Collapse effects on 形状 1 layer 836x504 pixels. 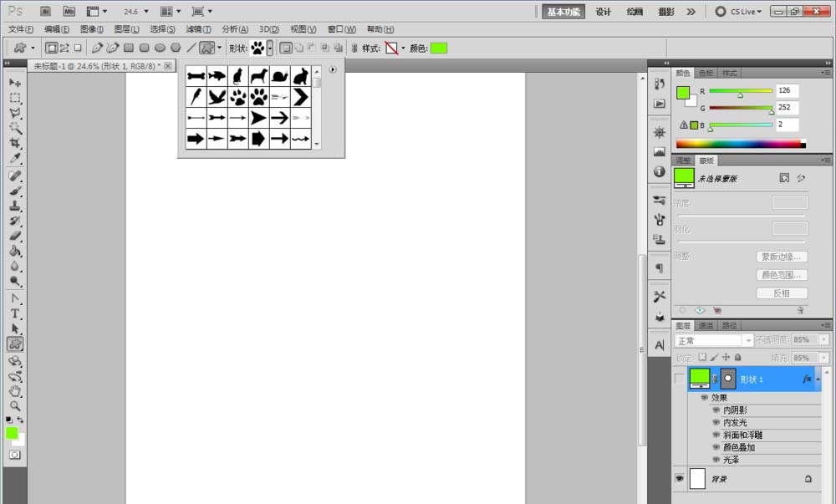818,379
